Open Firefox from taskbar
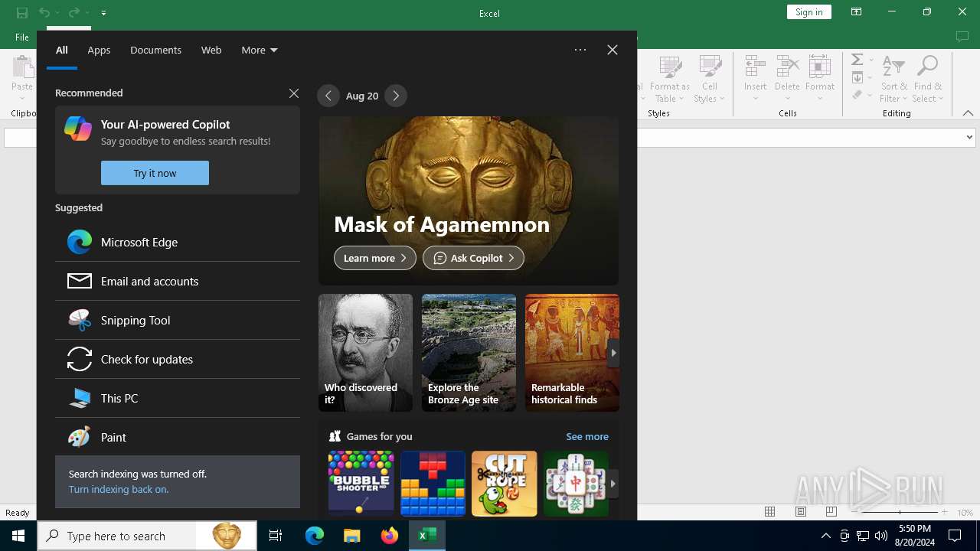 pos(390,536)
